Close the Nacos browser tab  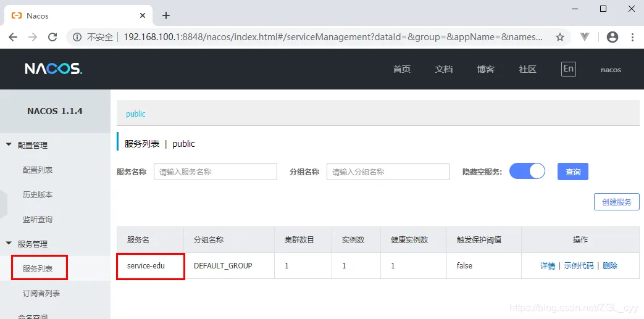coord(143,15)
